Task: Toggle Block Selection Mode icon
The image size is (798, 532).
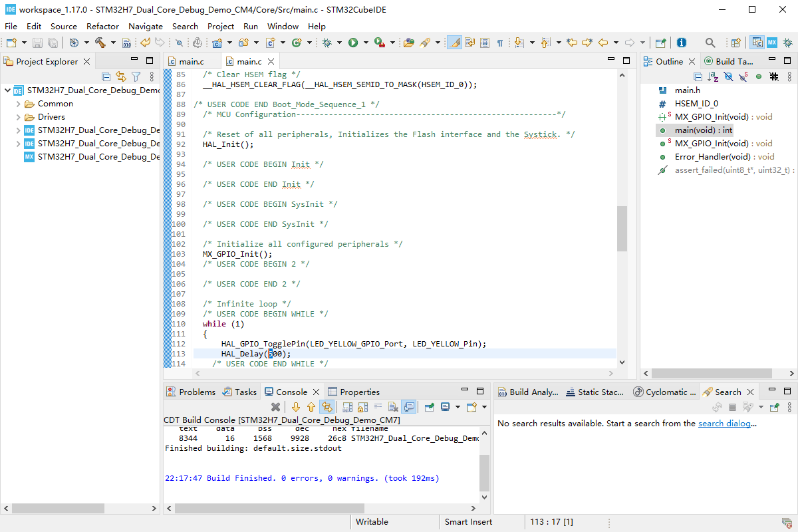Action: coord(485,43)
